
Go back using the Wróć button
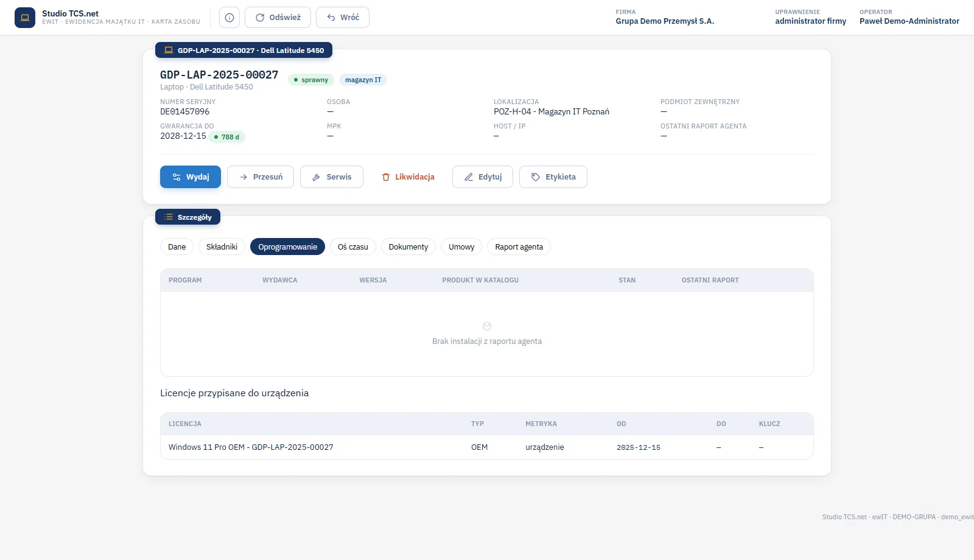pos(343,18)
